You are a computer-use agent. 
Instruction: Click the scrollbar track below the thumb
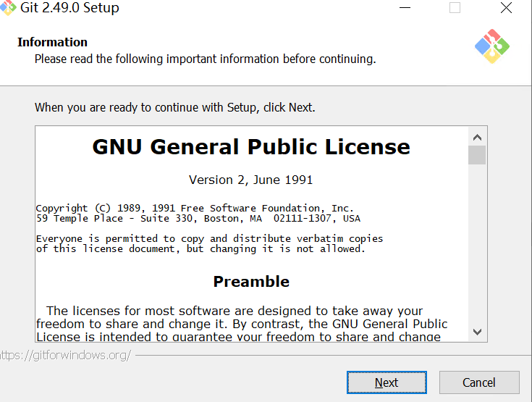tap(477, 243)
